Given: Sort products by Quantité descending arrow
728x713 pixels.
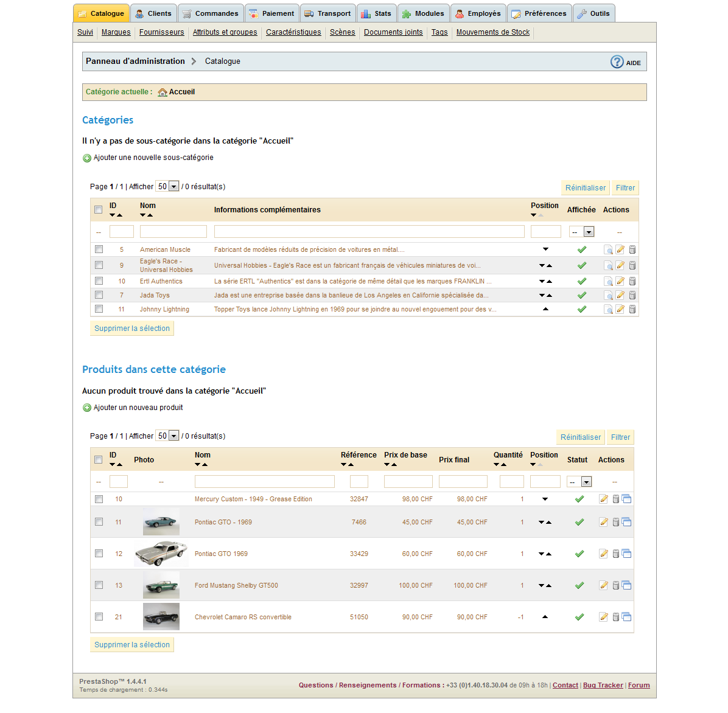Looking at the screenshot, I should click(x=496, y=465).
